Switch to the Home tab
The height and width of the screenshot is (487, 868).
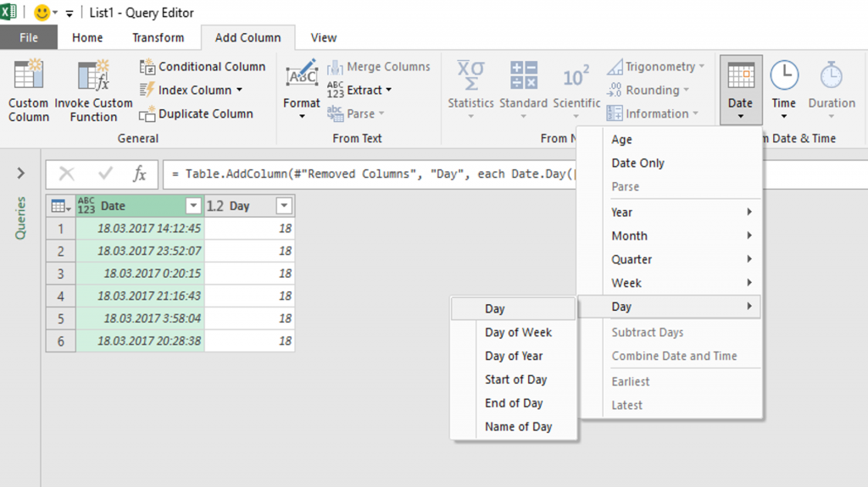pyautogui.click(x=87, y=37)
